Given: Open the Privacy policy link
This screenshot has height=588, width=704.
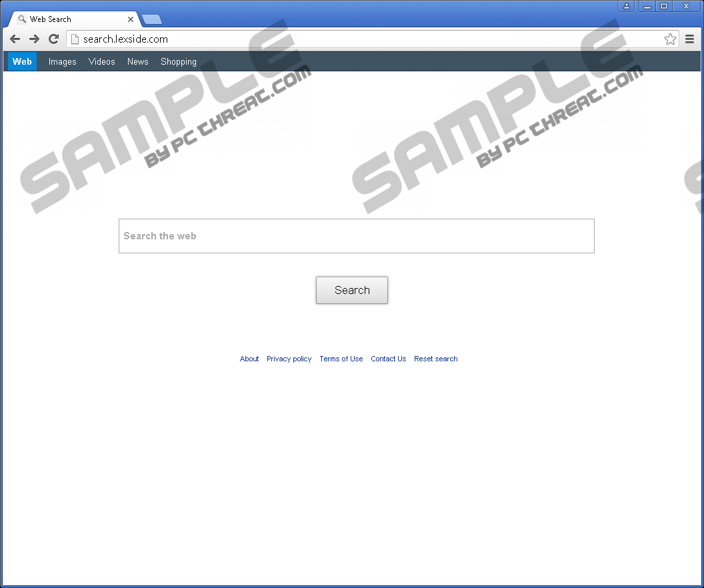Looking at the screenshot, I should pyautogui.click(x=289, y=359).
